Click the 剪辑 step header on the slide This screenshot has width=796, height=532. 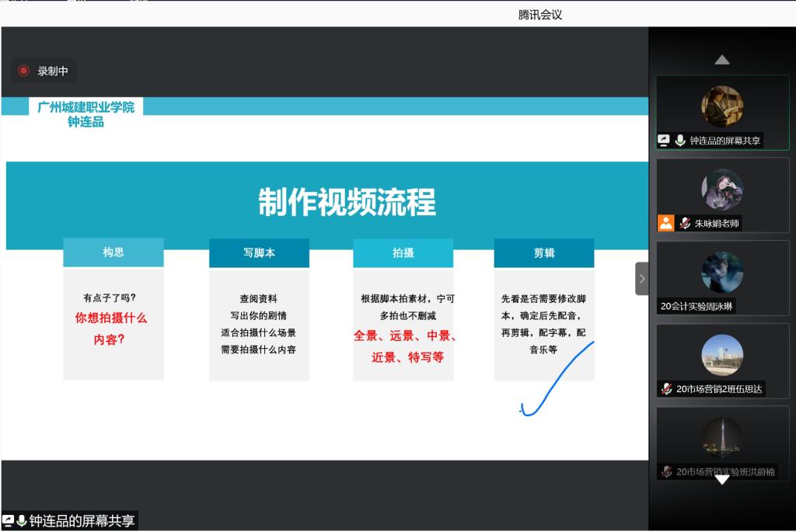(544, 253)
